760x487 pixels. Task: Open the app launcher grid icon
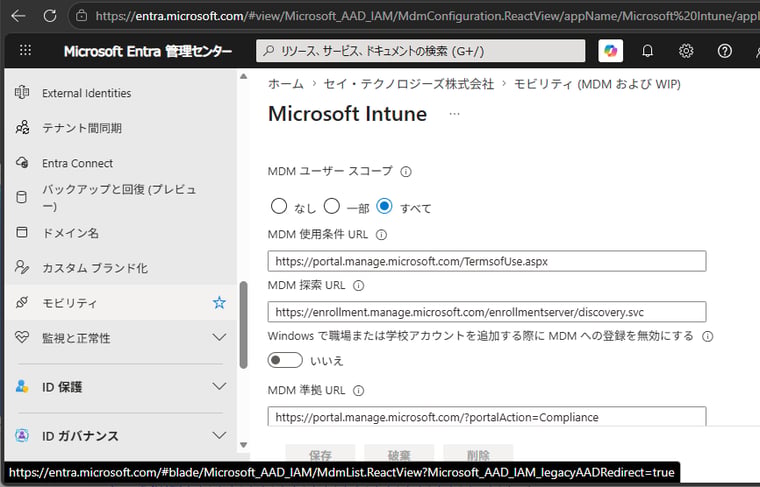pyautogui.click(x=25, y=50)
